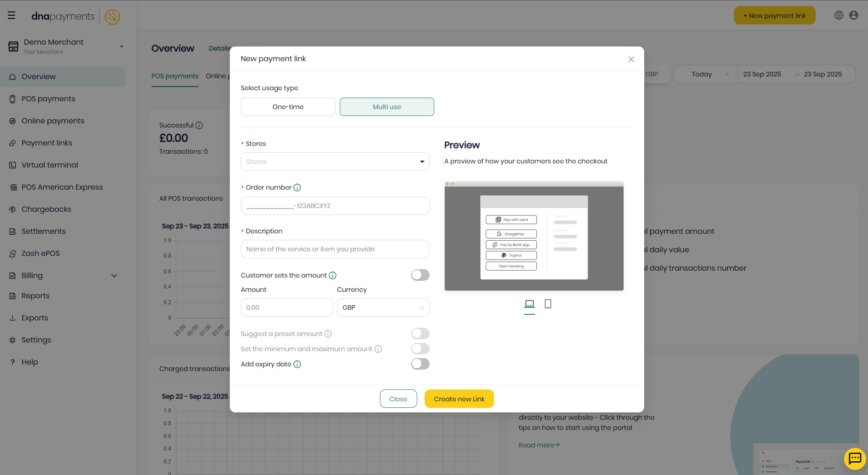The height and width of the screenshot is (475, 868).
Task: Enable Customer sets the amount
Action: pyautogui.click(x=420, y=275)
